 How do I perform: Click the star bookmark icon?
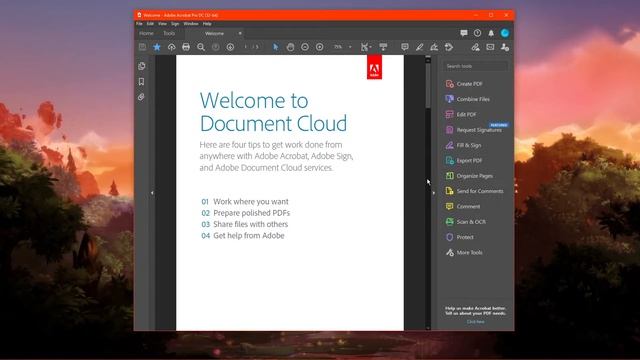[x=157, y=47]
